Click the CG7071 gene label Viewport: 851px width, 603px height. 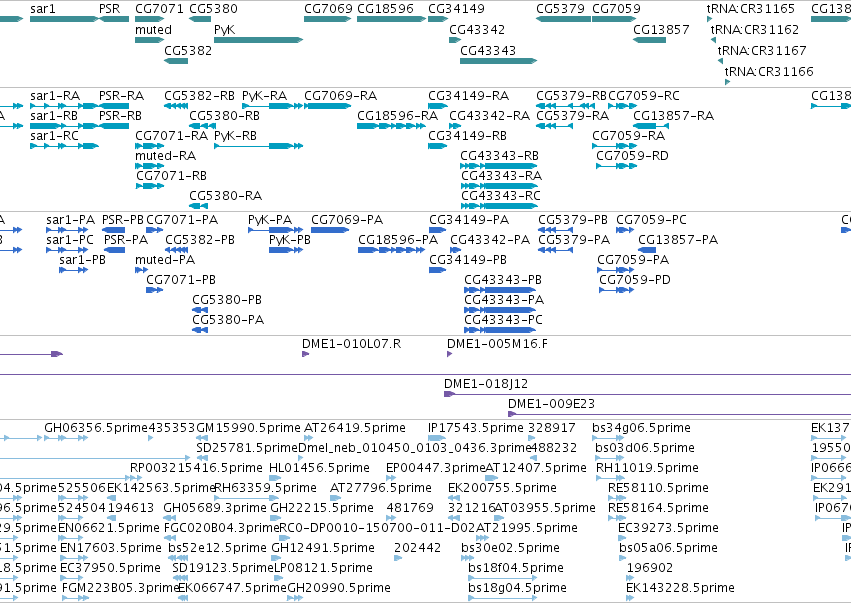(159, 9)
